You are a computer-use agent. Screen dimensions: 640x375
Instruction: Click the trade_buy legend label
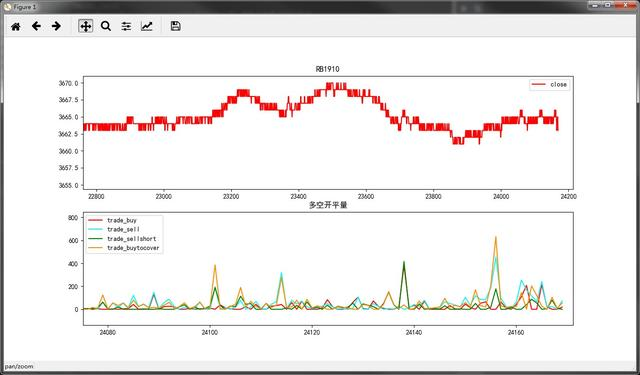pos(122,220)
